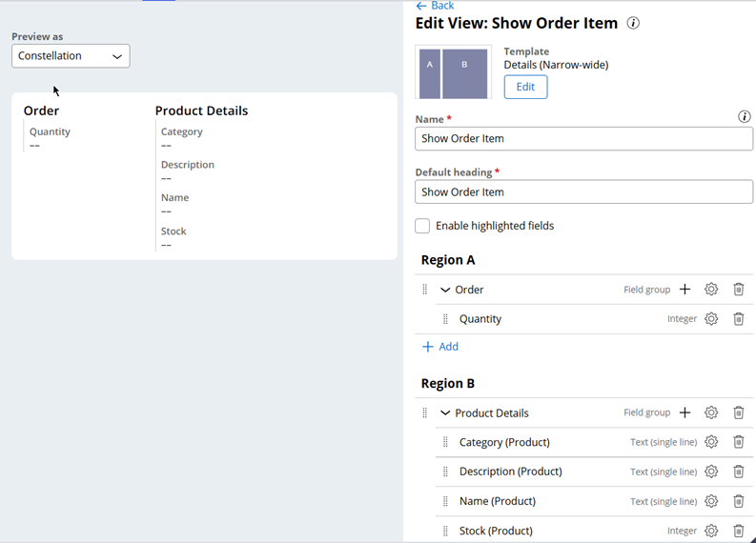Grab drag handle of Product Details group
Image resolution: width=756 pixels, height=543 pixels.
click(425, 412)
